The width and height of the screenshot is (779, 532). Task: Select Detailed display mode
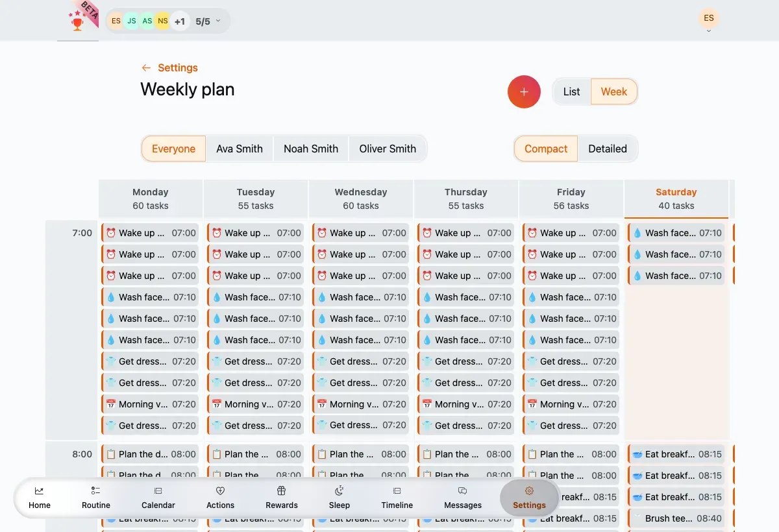608,149
